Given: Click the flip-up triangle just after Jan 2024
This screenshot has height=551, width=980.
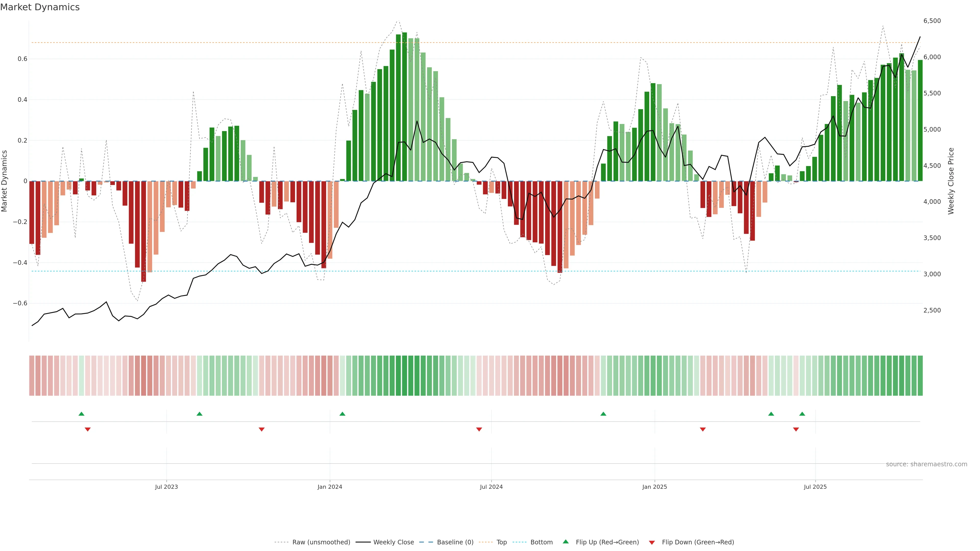Looking at the screenshot, I should [x=342, y=414].
